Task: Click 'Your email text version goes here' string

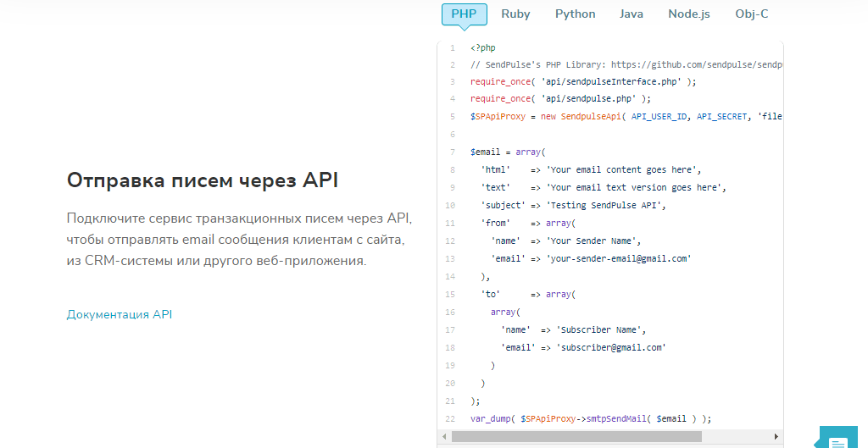Action: [636, 187]
